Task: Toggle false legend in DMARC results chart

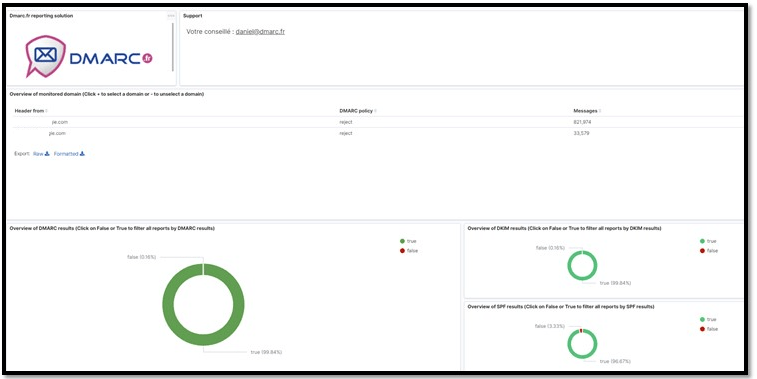Action: tap(409, 251)
